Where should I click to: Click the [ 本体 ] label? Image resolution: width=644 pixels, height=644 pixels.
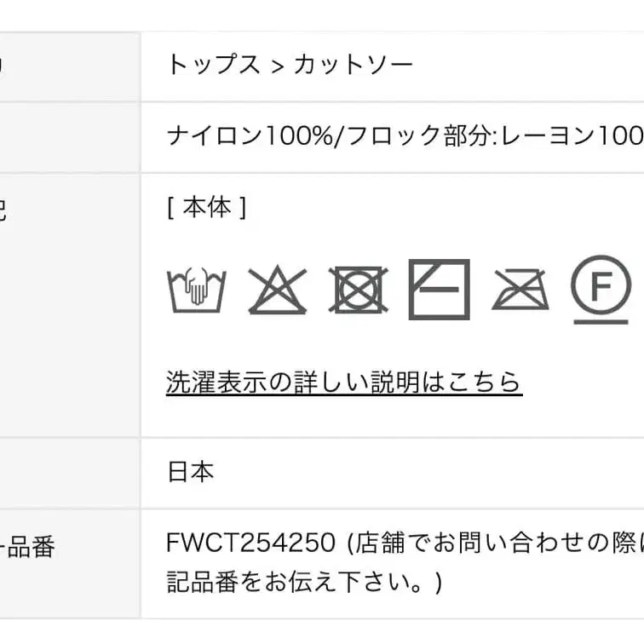coord(207,207)
